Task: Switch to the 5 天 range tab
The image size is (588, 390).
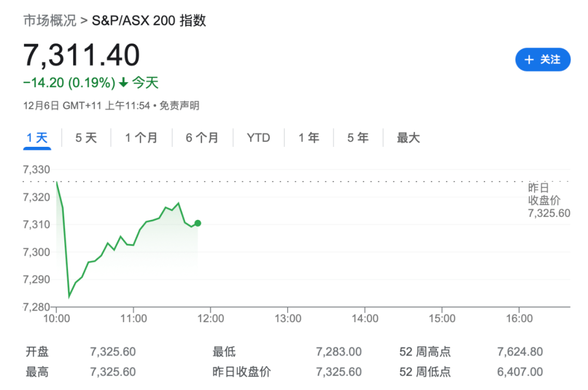Action: pyautogui.click(x=85, y=138)
